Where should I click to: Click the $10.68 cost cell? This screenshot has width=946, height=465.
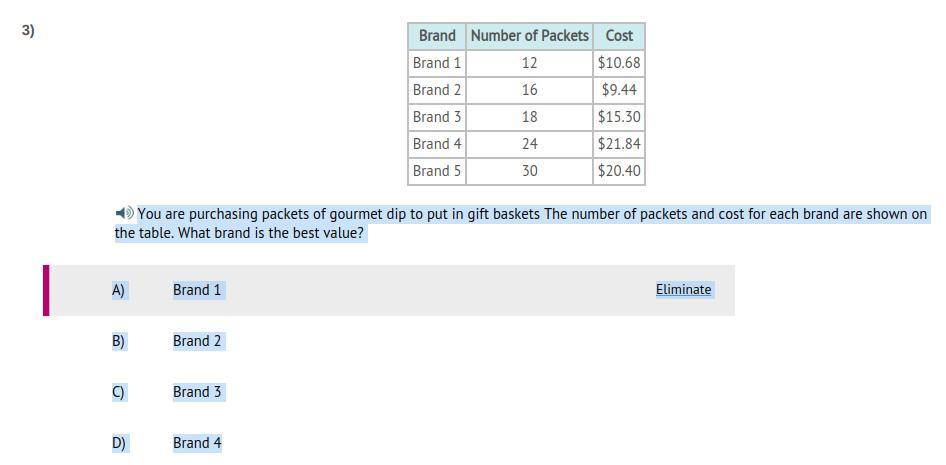click(x=619, y=63)
